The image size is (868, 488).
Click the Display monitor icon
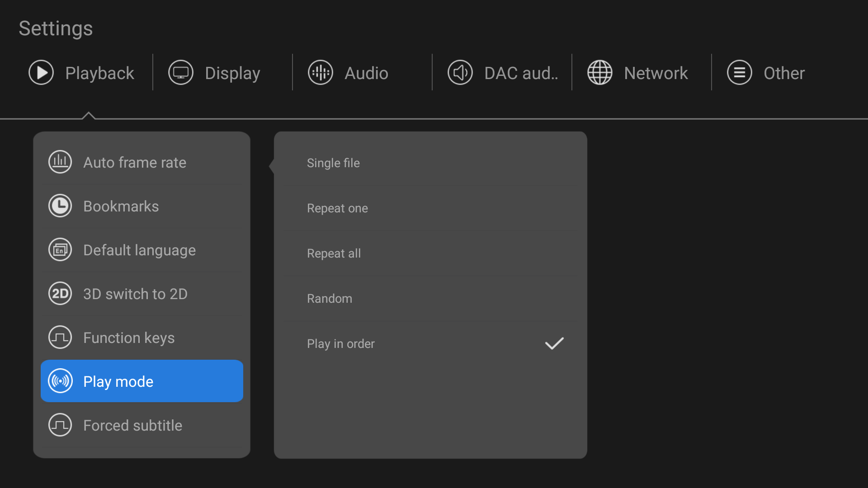[181, 73]
